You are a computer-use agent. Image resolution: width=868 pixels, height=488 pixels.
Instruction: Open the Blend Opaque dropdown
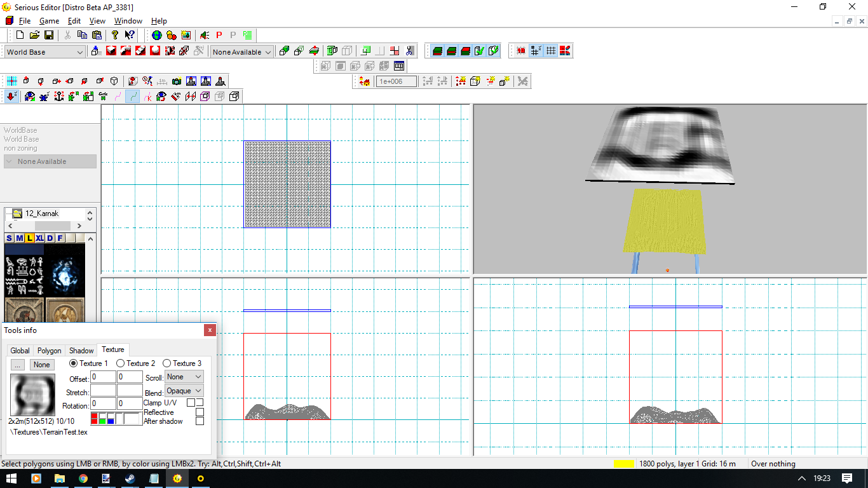pos(184,391)
